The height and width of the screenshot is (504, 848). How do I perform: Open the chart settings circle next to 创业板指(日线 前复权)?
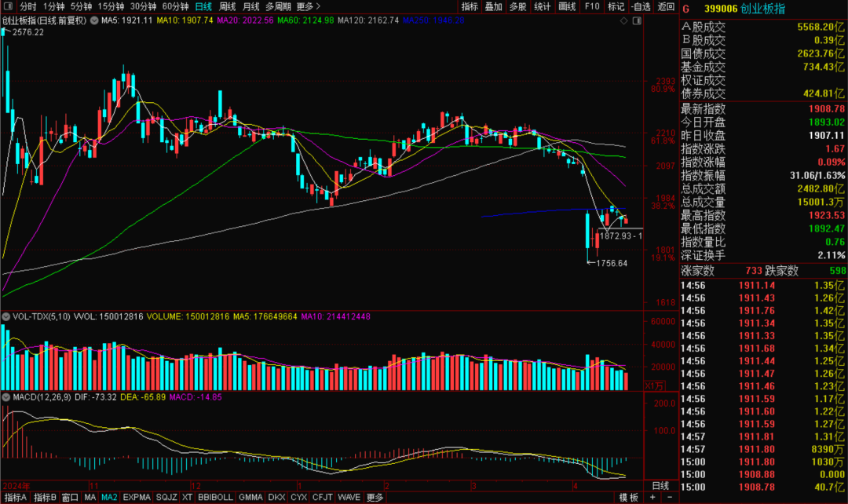[94, 20]
